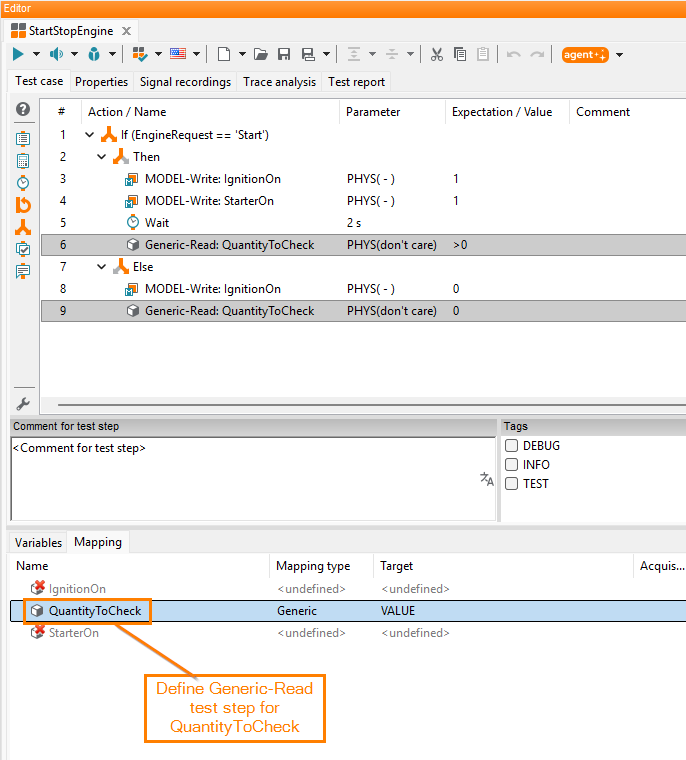Click the comment speech bubble sidebar icon

(x=23, y=271)
